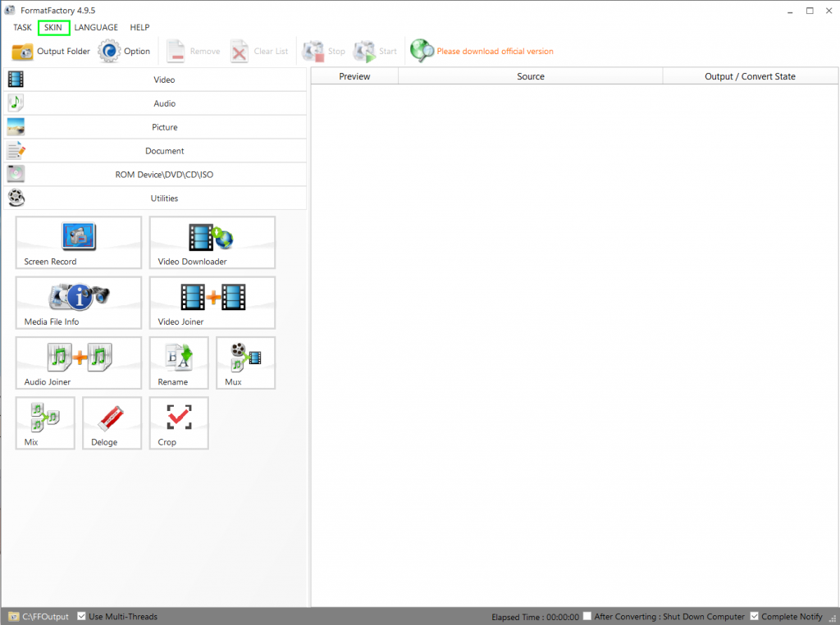Click the Output Folder icon in toolbar

coord(22,52)
